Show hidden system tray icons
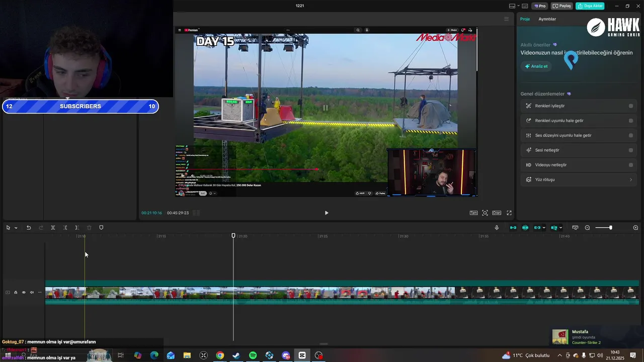The width and height of the screenshot is (644, 362). (x=559, y=355)
